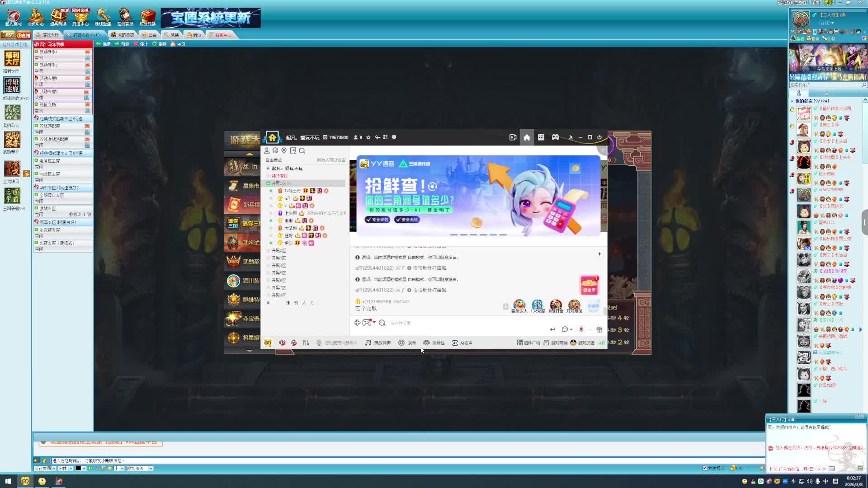Screen dimensions: 868x488
Task: Switch to the 我的英雄 tab
Action: (x=122, y=35)
